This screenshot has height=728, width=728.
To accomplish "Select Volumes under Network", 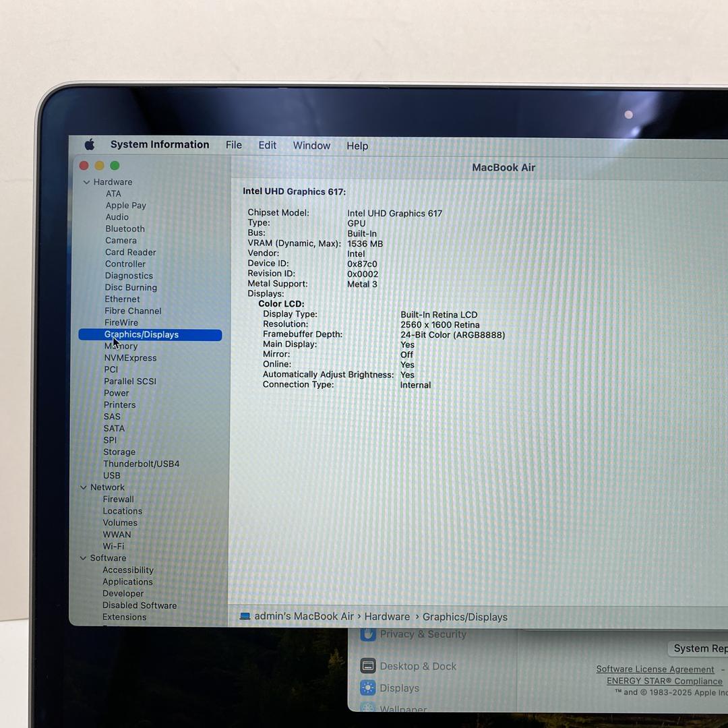I will point(120,522).
